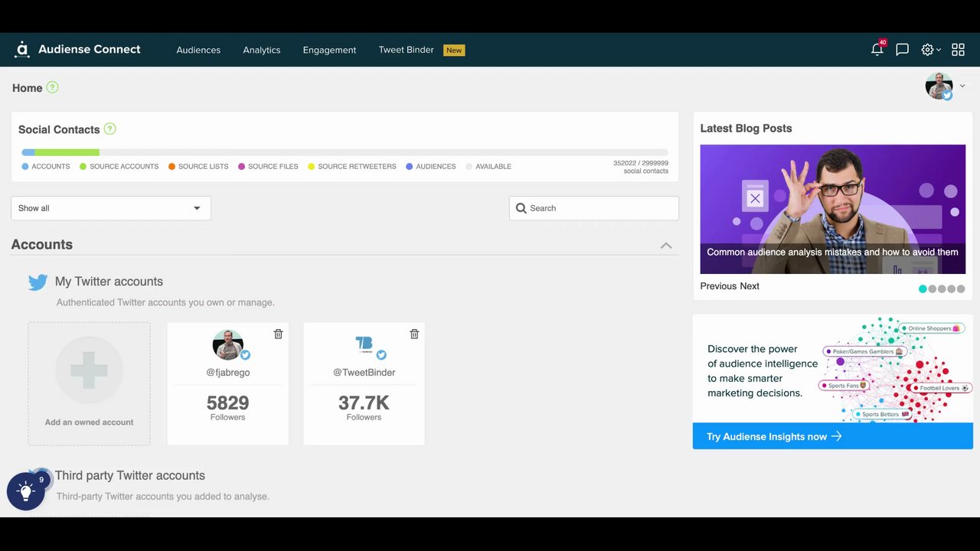Select the third carousel dot

tap(942, 289)
